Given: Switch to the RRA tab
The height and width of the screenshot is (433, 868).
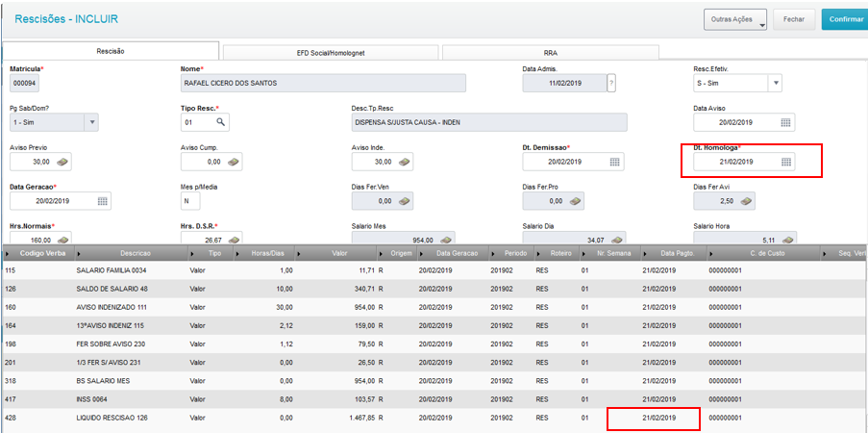Looking at the screenshot, I should 550,53.
